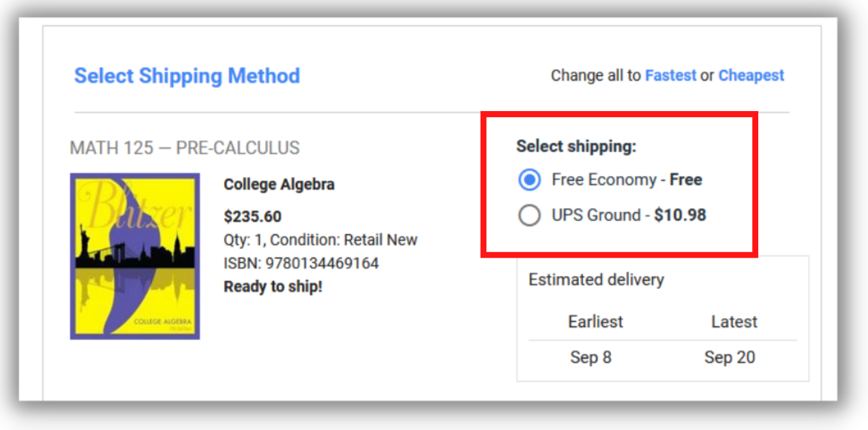The height and width of the screenshot is (430, 868).
Task: Click the Sep 8 earliest date
Action: pyautogui.click(x=590, y=357)
